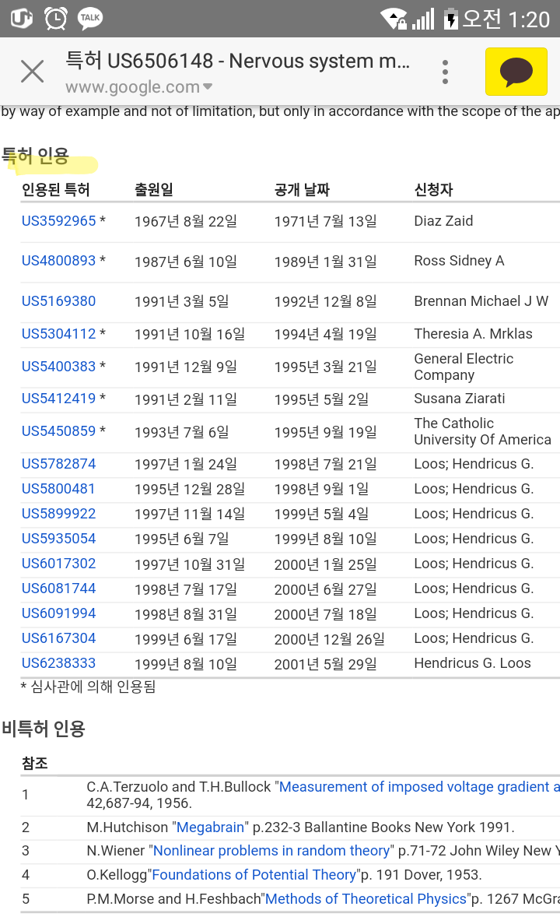Open patent link US5782874
560x924 pixels.
pyautogui.click(x=58, y=464)
